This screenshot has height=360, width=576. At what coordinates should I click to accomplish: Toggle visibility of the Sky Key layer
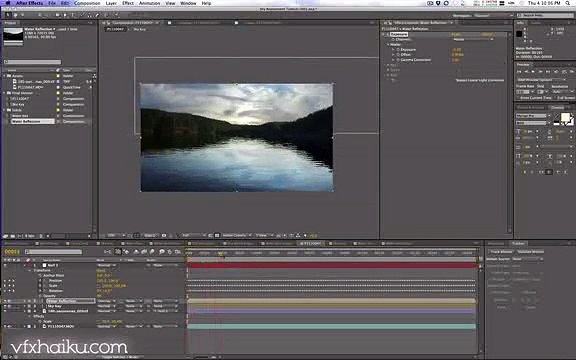5,306
